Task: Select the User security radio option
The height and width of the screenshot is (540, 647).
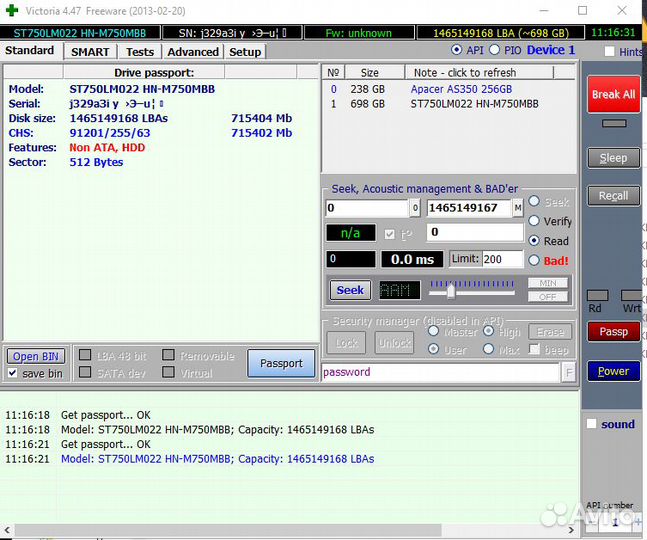Action: [x=433, y=349]
